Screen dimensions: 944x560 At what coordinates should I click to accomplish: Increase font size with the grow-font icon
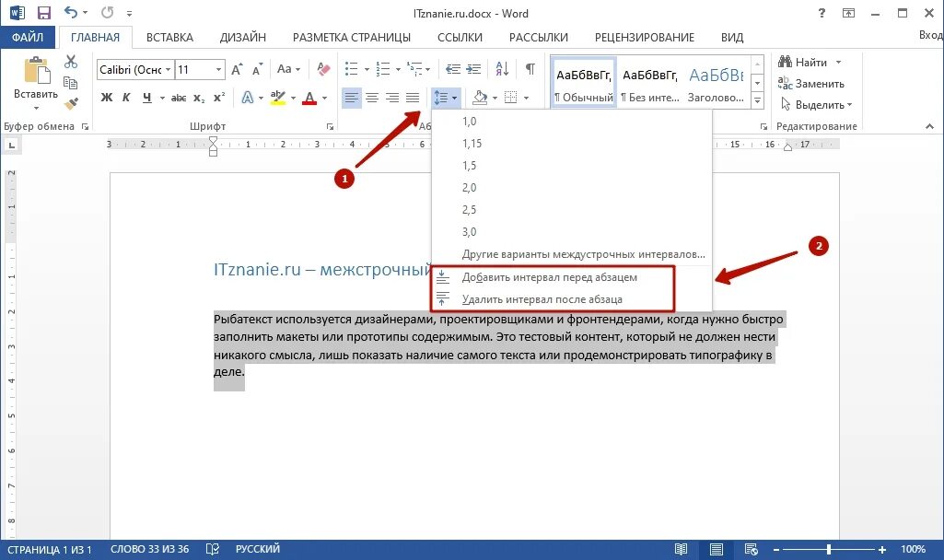238,69
